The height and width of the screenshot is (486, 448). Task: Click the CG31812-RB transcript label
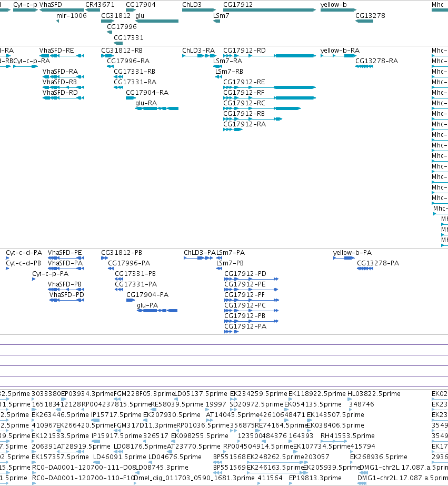(122, 51)
